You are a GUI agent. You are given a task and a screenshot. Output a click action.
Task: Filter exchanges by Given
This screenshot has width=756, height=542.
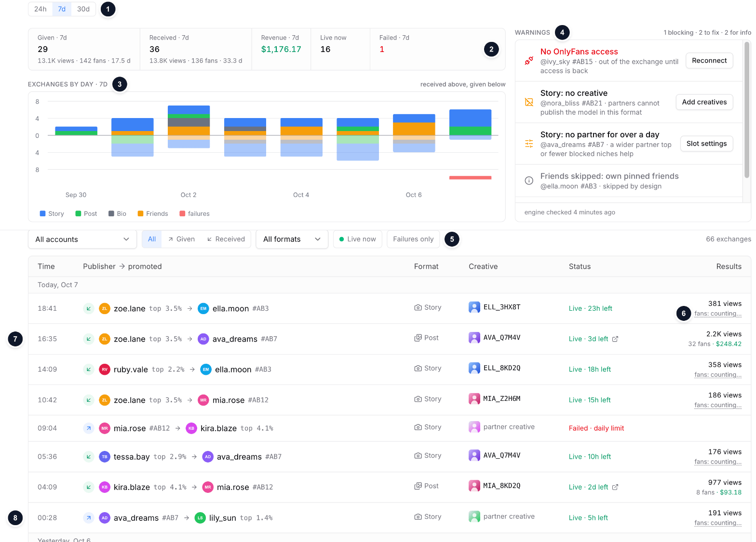point(181,239)
